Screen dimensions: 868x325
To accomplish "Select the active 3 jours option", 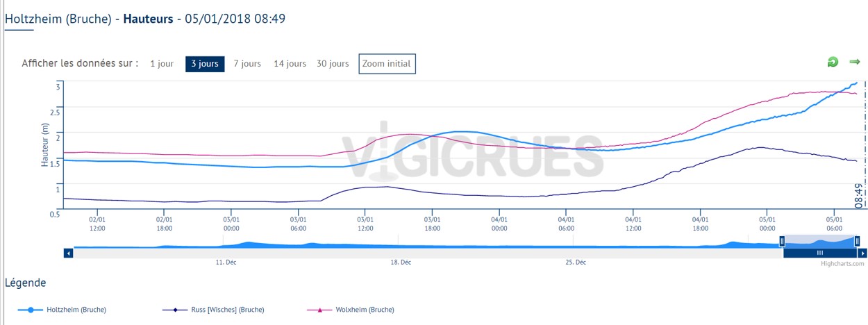I will pos(205,64).
